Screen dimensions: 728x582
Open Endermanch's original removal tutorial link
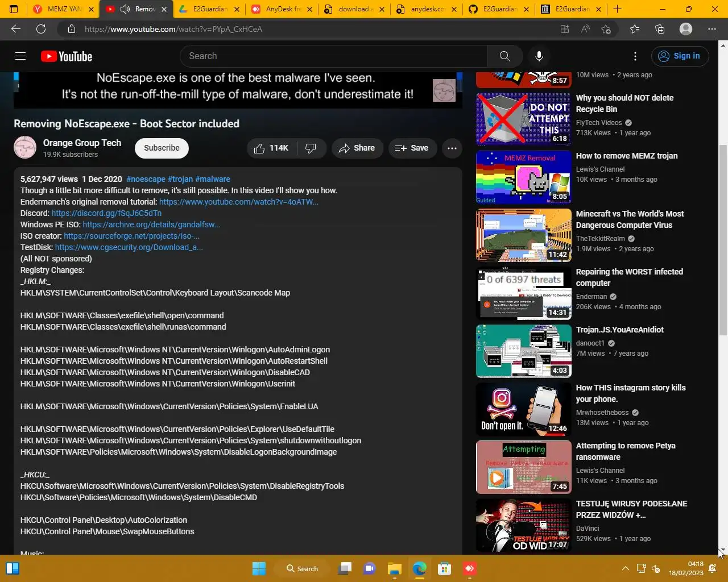pyautogui.click(x=239, y=202)
